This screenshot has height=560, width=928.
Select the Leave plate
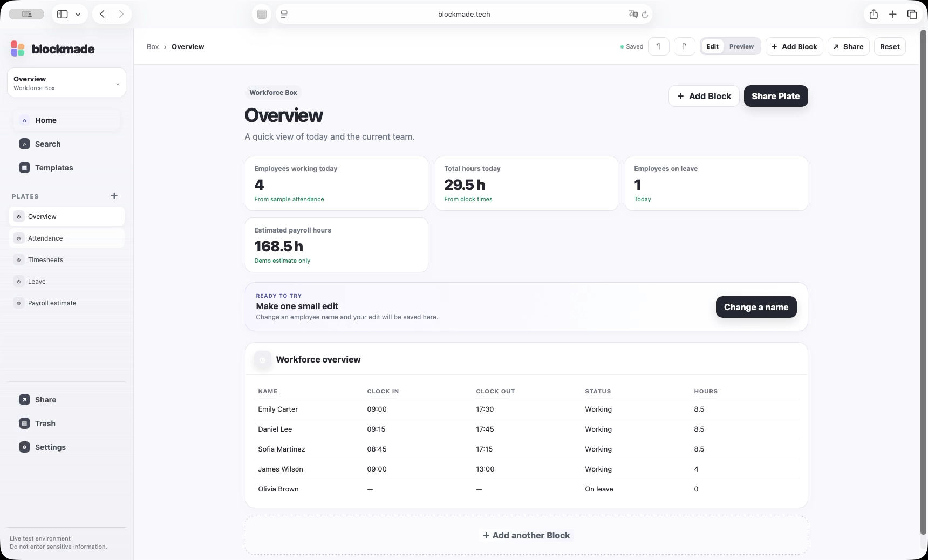(67, 282)
